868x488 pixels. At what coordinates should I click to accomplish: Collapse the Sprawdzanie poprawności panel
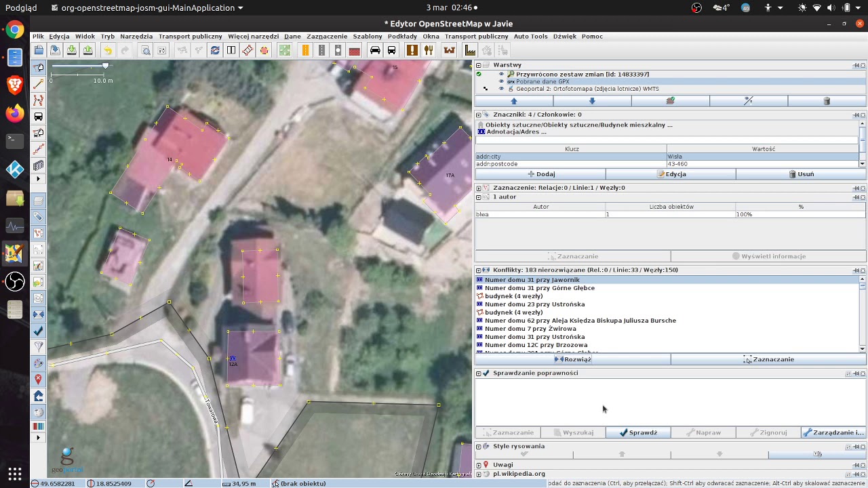(x=478, y=373)
